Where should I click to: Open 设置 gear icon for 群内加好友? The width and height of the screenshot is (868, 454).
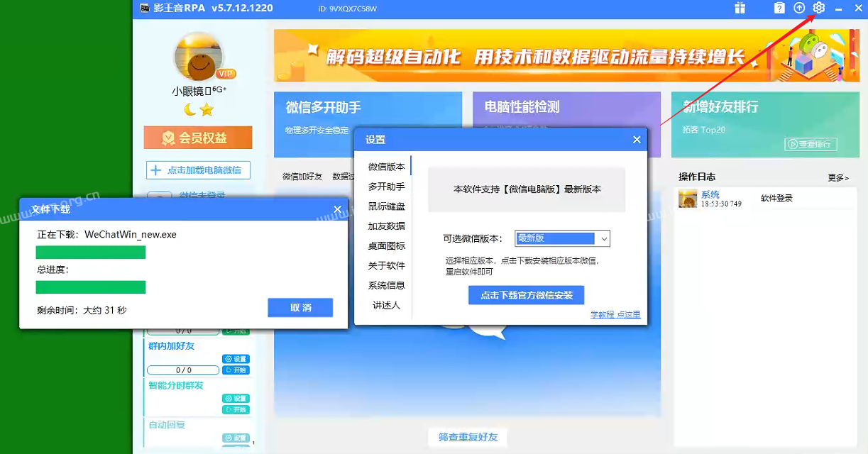235,358
